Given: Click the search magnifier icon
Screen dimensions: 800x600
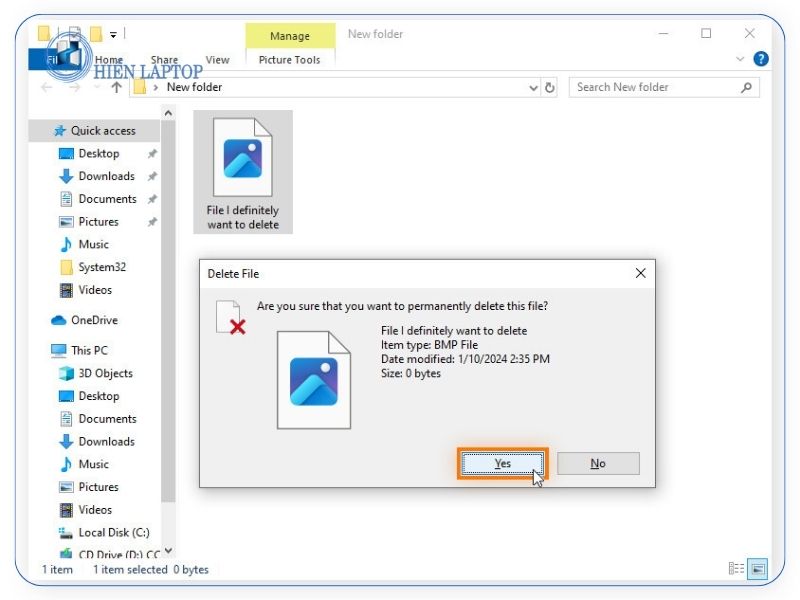Looking at the screenshot, I should [x=746, y=87].
